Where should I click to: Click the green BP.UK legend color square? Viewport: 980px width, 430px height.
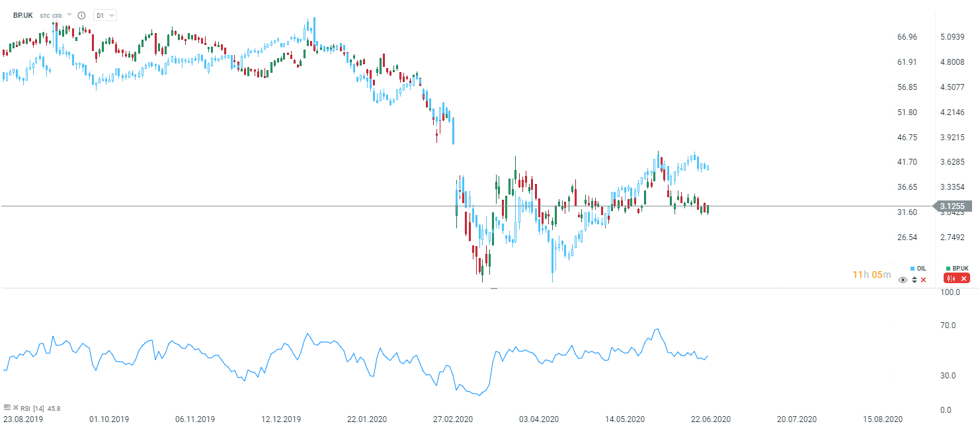point(948,269)
